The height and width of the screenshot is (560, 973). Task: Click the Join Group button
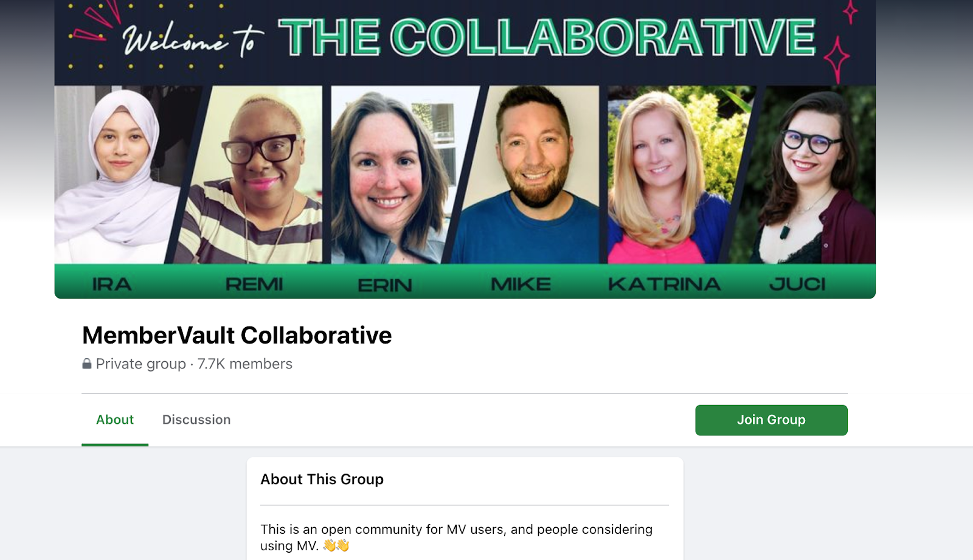point(771,420)
